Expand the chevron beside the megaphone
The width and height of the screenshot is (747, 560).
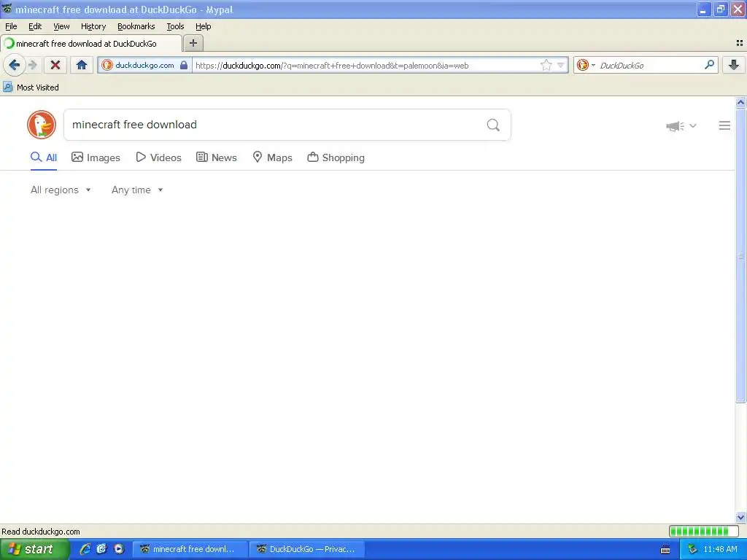coord(693,125)
